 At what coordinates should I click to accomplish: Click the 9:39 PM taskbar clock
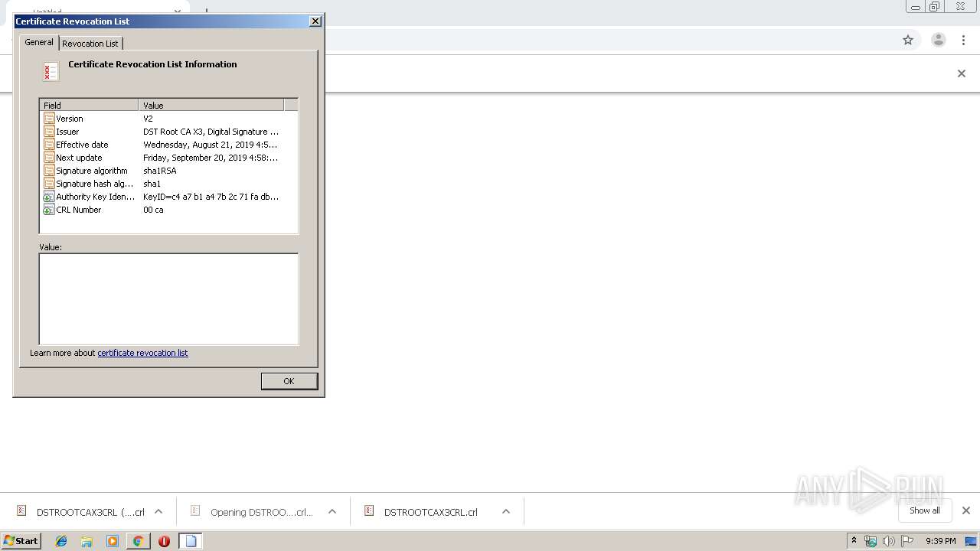940,541
